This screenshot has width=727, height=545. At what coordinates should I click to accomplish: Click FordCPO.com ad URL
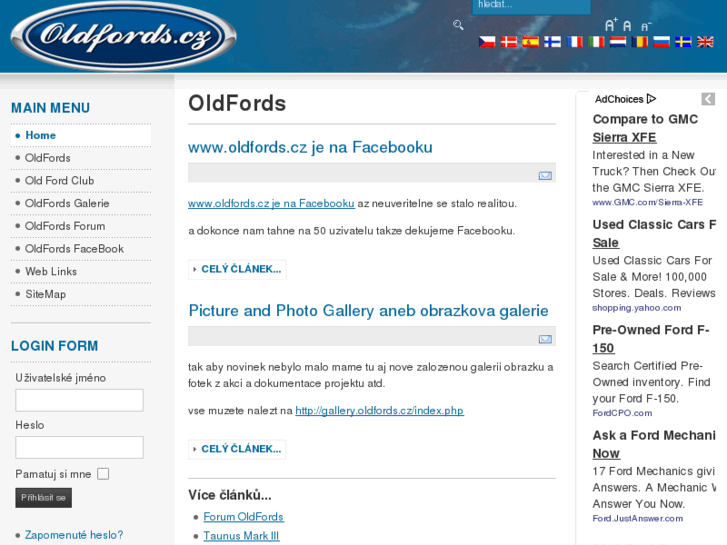coord(622,413)
